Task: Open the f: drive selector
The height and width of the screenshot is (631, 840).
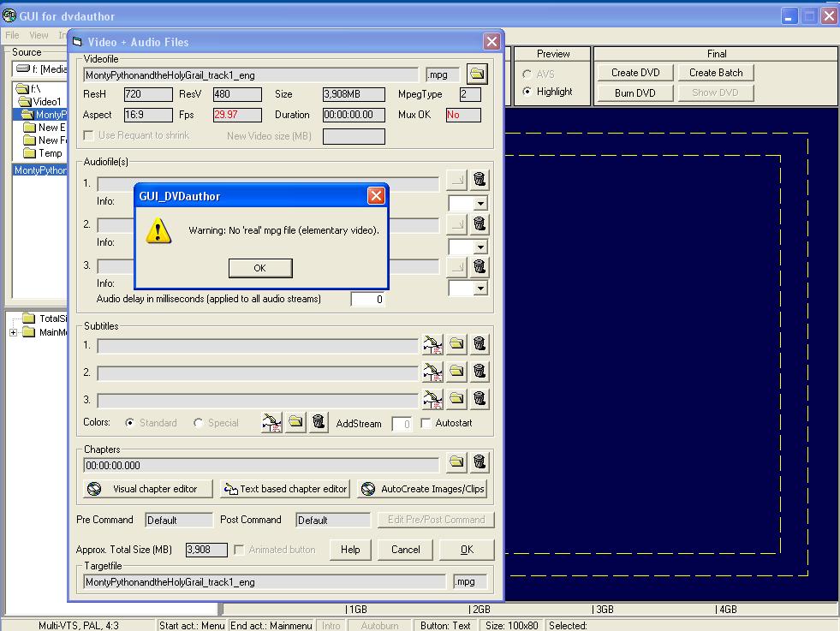Action: click(x=41, y=68)
